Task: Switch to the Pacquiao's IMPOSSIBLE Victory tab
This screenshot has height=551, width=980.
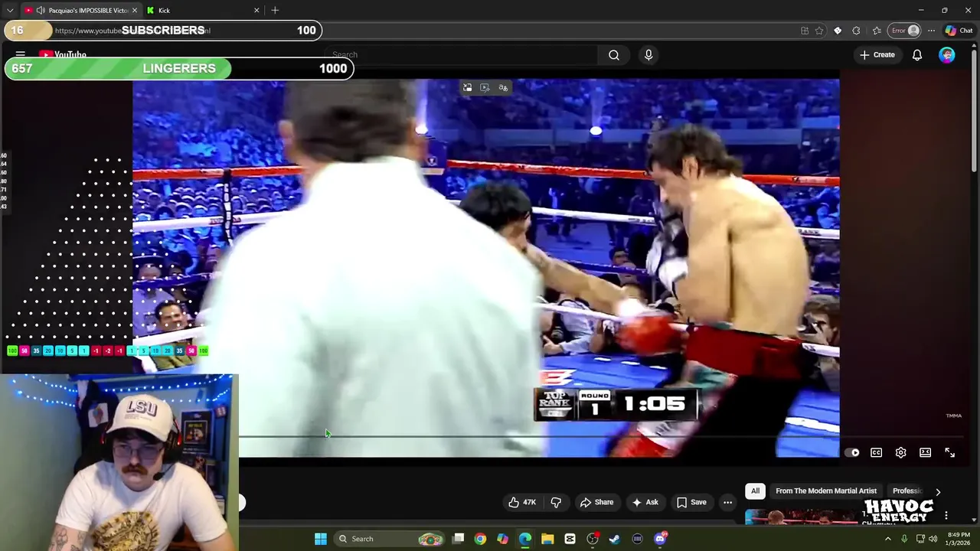Action: pos(81,10)
